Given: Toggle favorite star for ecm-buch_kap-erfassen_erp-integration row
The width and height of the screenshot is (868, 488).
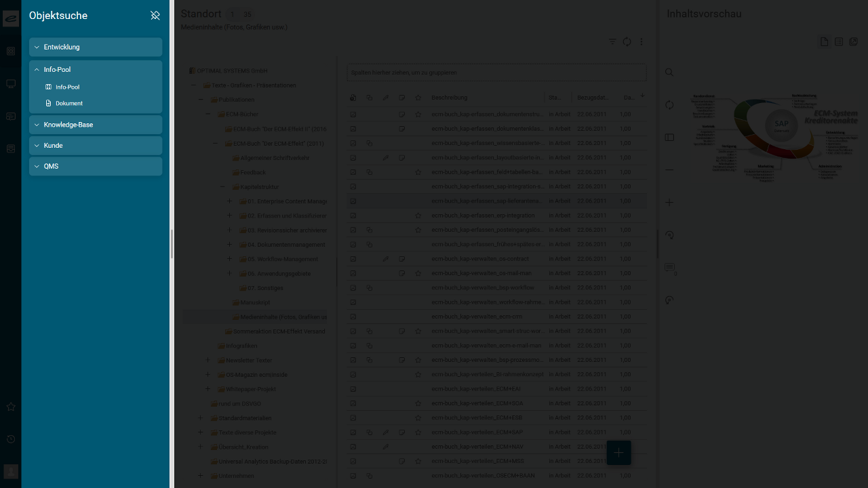Looking at the screenshot, I should [418, 216].
